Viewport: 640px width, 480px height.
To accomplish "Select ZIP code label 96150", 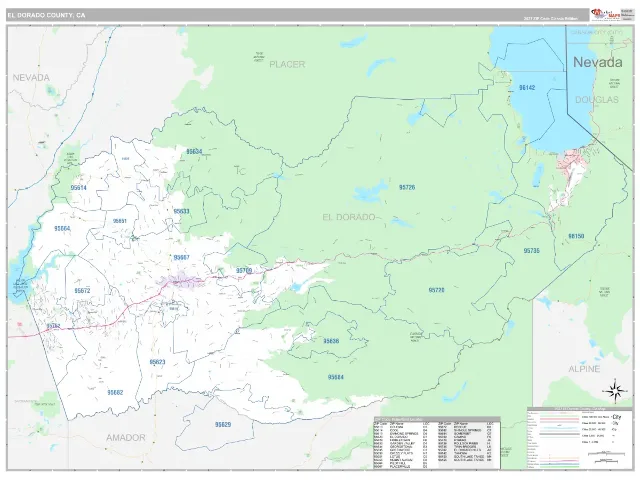I will coord(576,236).
